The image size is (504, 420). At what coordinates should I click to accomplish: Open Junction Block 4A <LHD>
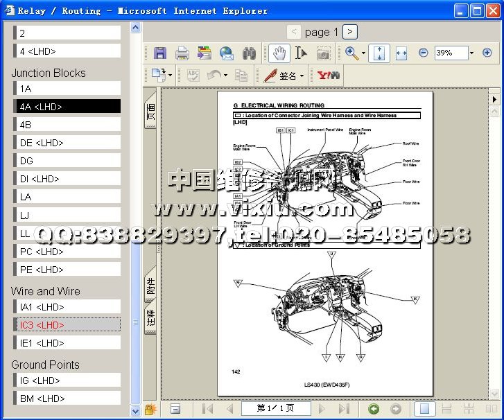click(67, 107)
